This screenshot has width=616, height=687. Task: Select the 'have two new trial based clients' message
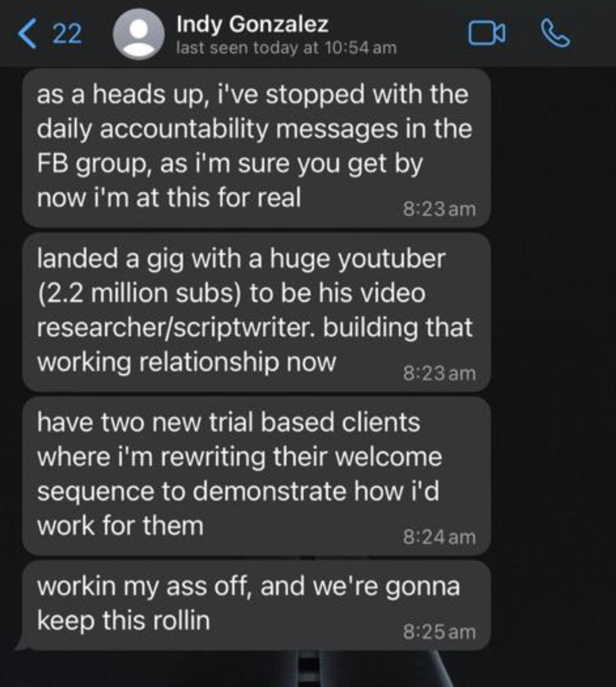click(x=256, y=475)
